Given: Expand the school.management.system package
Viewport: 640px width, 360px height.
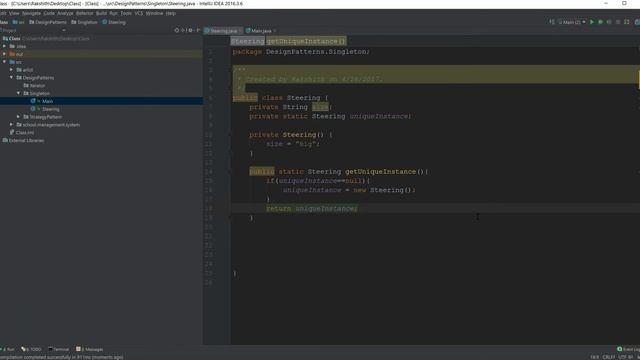Looking at the screenshot, I should point(11,124).
